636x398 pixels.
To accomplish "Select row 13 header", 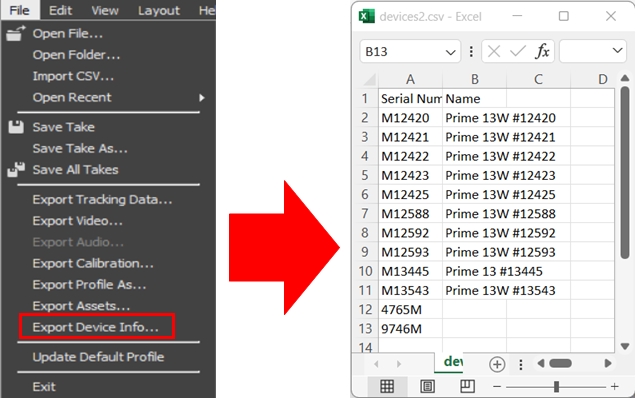I will click(365, 329).
